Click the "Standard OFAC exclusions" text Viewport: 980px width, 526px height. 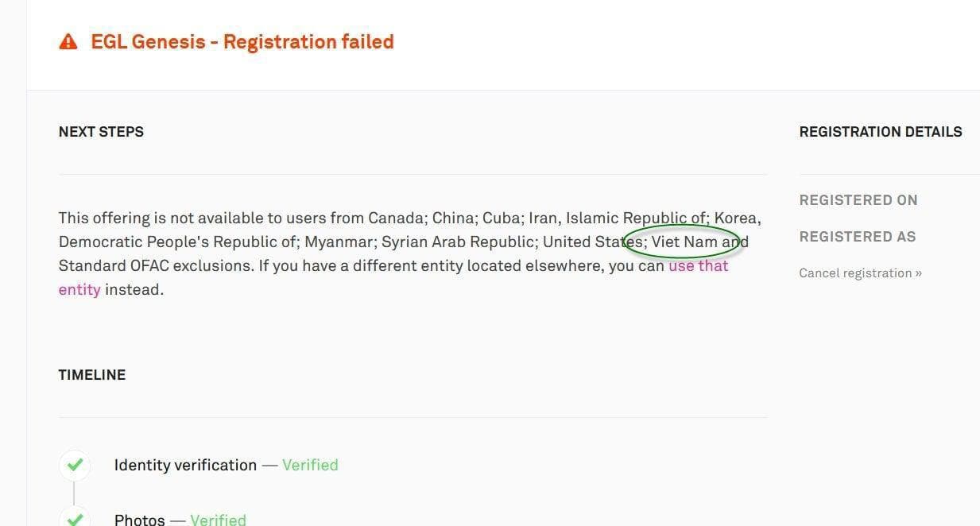[154, 266]
